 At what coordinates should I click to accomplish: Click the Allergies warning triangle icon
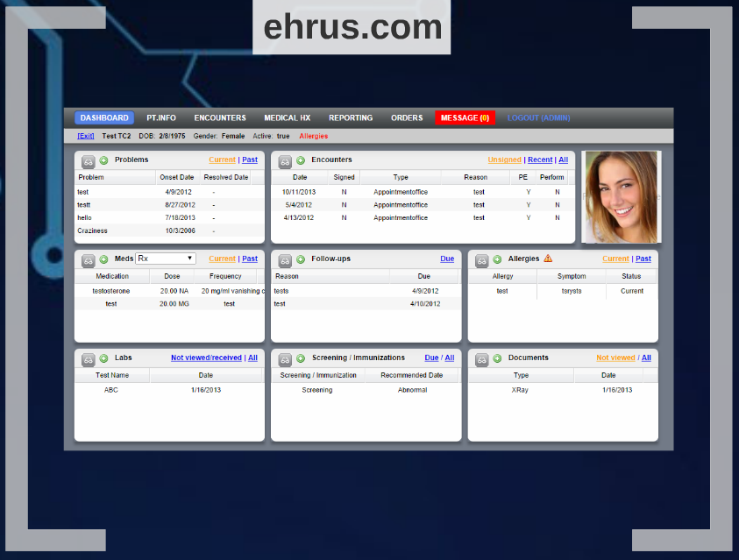coord(548,259)
